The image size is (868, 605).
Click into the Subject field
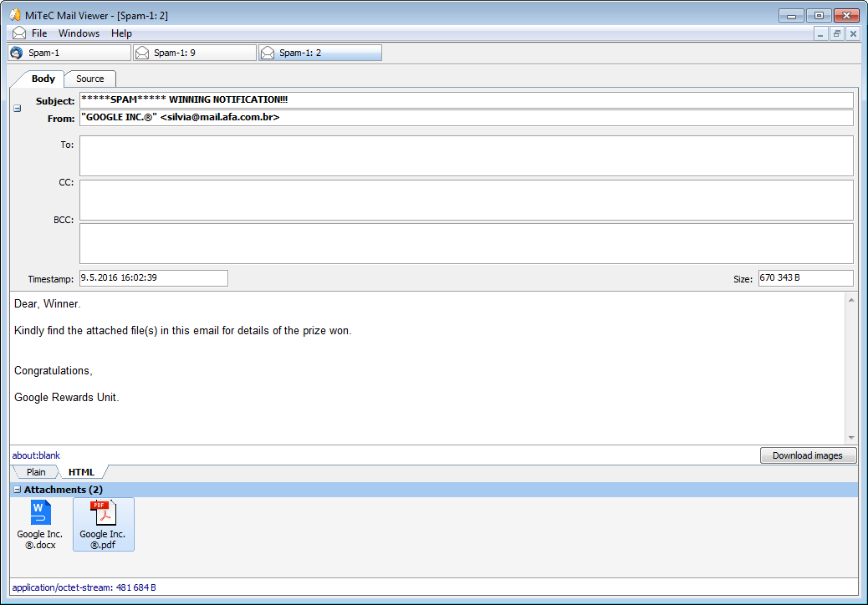466,100
